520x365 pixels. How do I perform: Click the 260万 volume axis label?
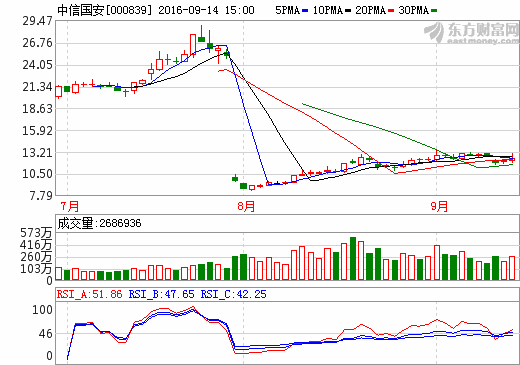36,257
